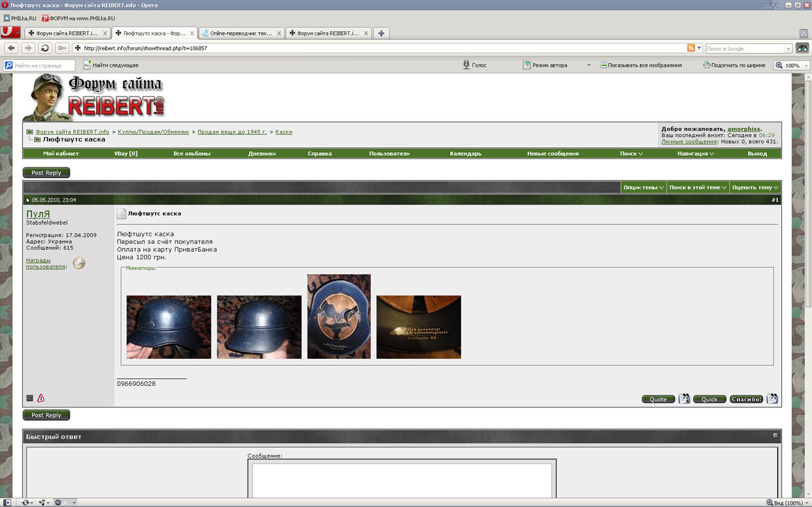This screenshot has height=507, width=812.
Task: Click the report post warning triangle icon
Action: click(x=40, y=399)
